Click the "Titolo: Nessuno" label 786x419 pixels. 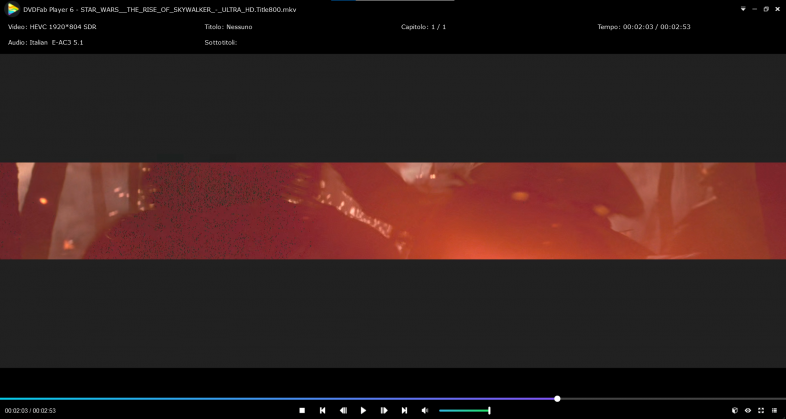[229, 27]
